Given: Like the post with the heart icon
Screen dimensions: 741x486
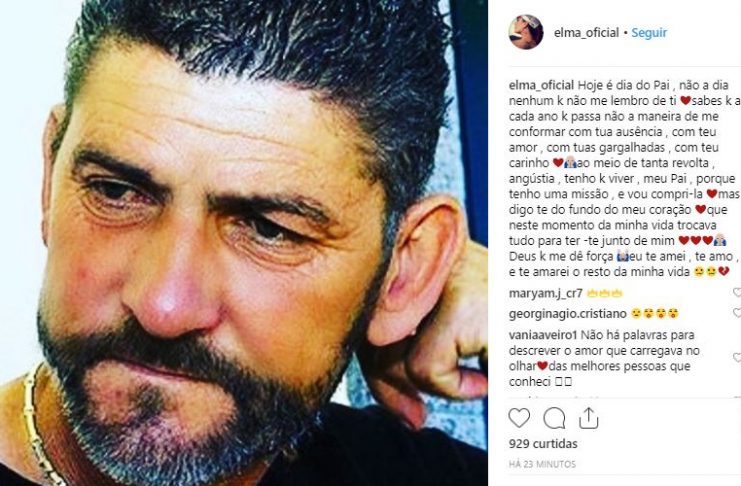Looking at the screenshot, I should (x=519, y=418).
